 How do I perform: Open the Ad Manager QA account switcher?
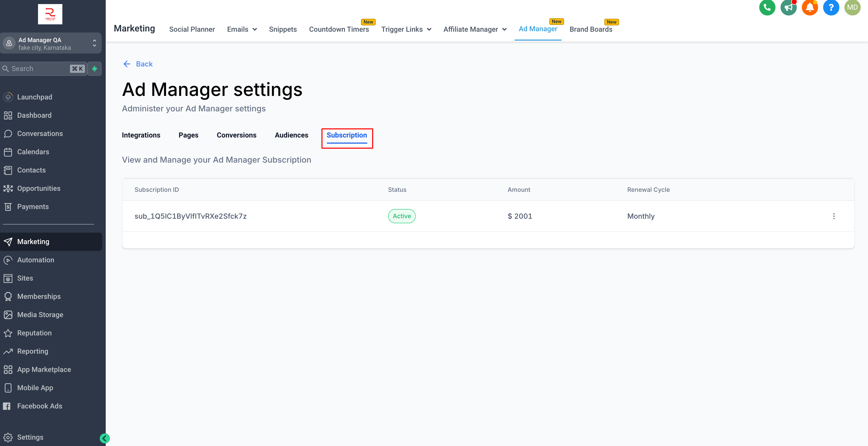(50, 43)
